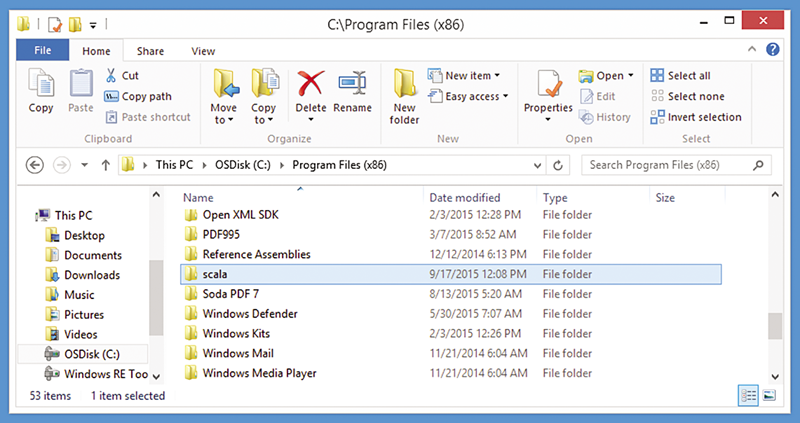Collapse the ribbon with the caret
The width and height of the screenshot is (800, 423).
click(752, 49)
